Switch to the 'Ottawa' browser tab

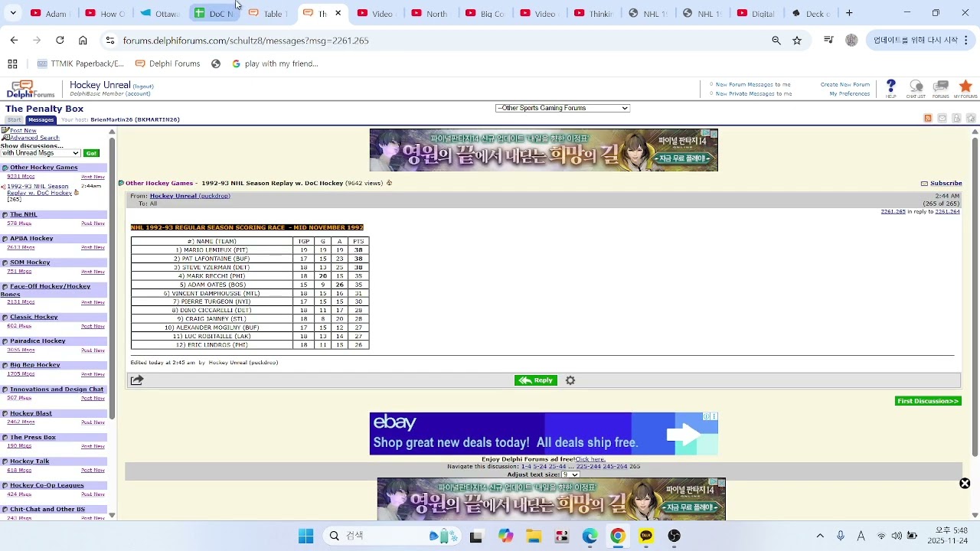pyautogui.click(x=159, y=13)
